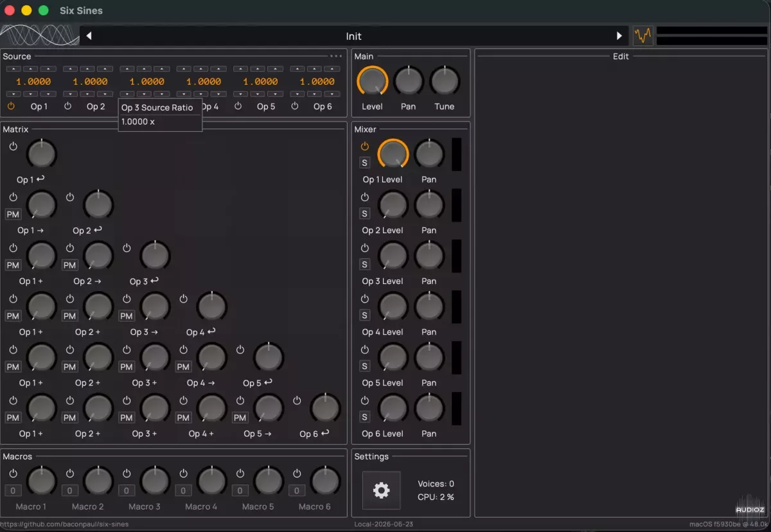Click the Pan knob beside Op 2 Level

(x=429, y=205)
